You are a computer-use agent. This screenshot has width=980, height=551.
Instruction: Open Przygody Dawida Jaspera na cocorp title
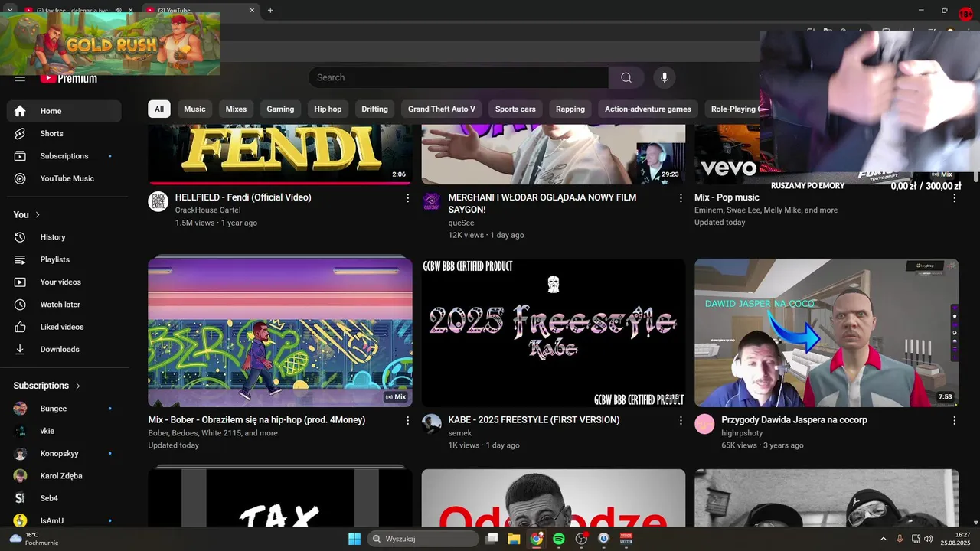[x=795, y=420]
